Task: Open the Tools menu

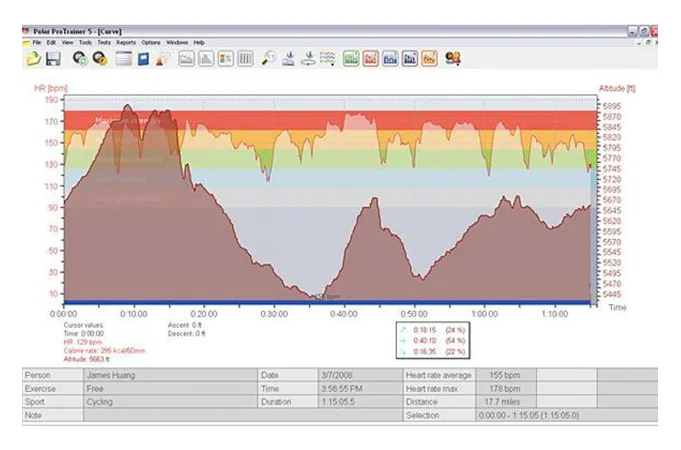Action: pyautogui.click(x=85, y=43)
